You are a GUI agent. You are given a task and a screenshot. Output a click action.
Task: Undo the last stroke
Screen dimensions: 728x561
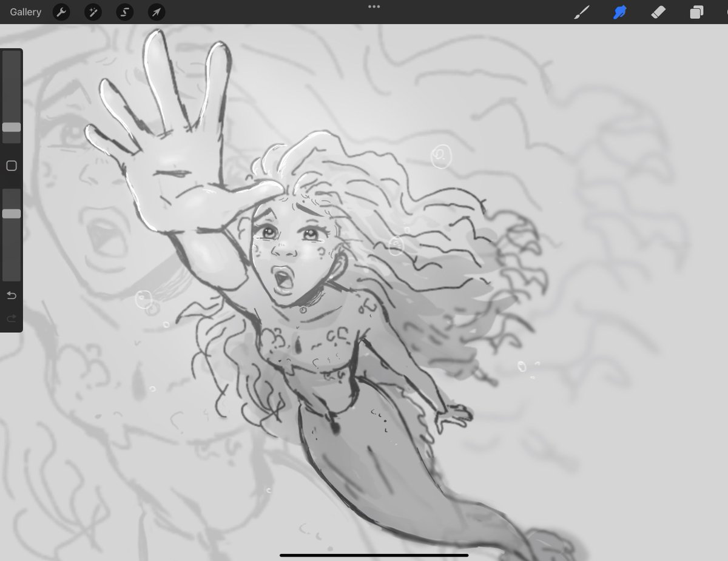(11, 295)
